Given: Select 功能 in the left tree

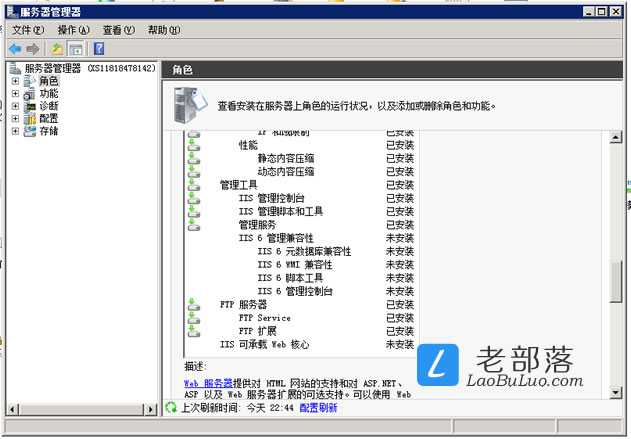Looking at the screenshot, I should coord(49,94).
